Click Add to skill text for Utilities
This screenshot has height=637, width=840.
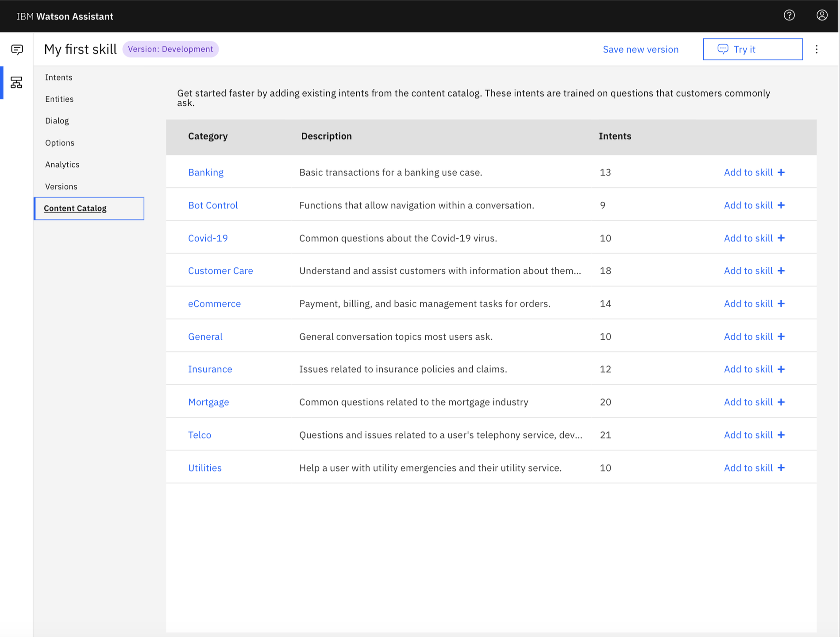(x=748, y=468)
